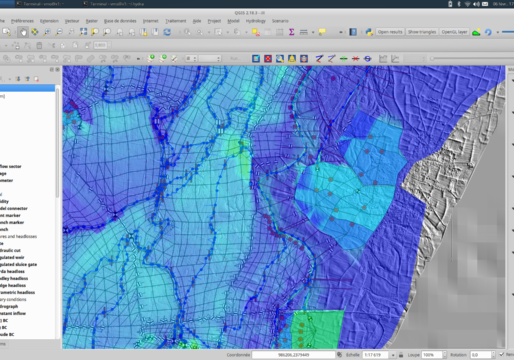Screen dimensions: 514x360
Task: Click the Show triangles button
Action: [422, 32]
